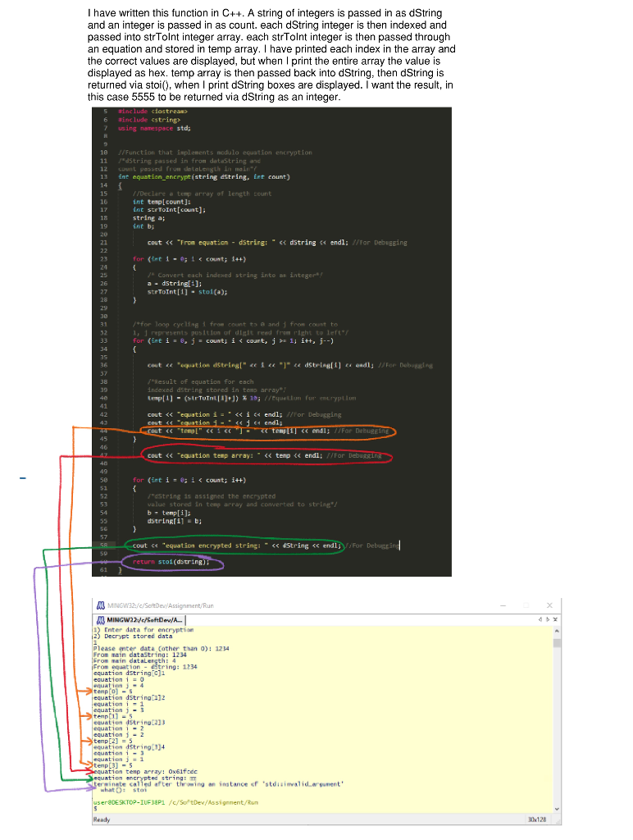Screen dimensions: 633x840
Task: Click the 'int temp[count];' declaration line
Action: point(162,202)
